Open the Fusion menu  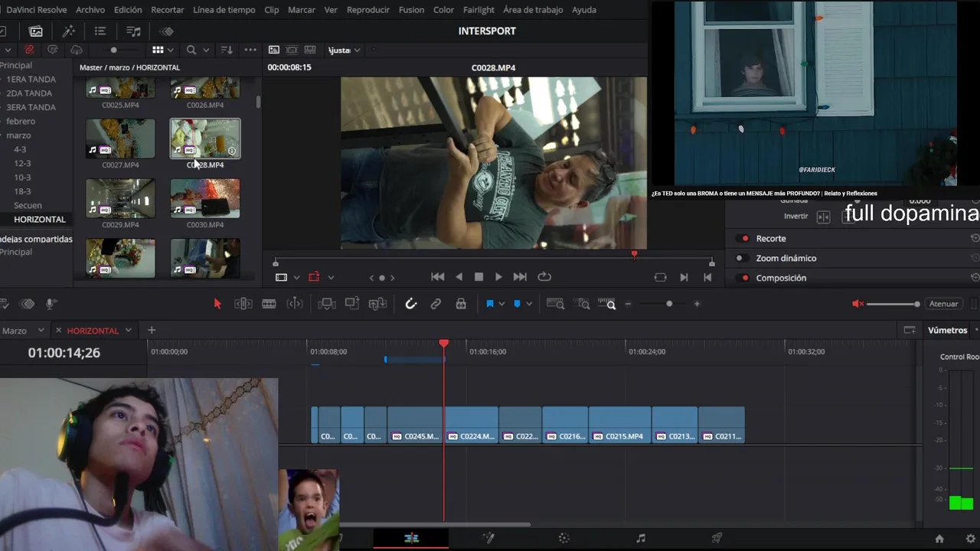(x=411, y=10)
